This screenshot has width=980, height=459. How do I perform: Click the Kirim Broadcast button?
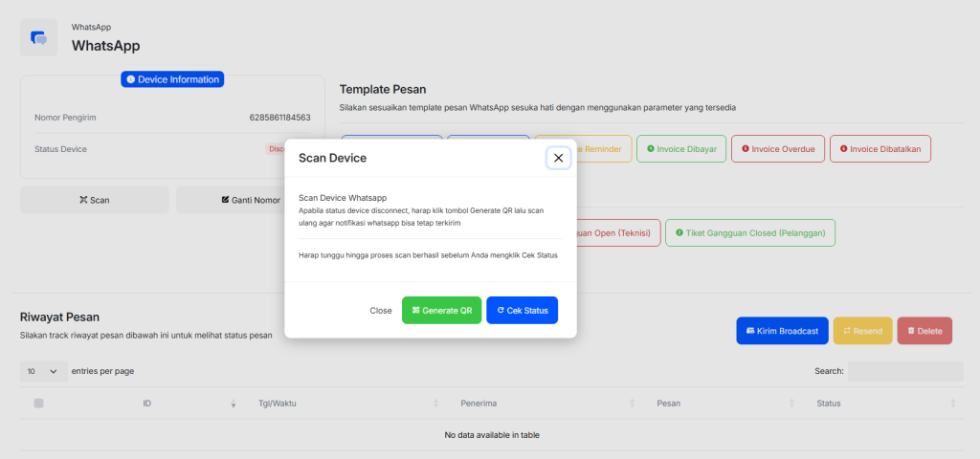click(782, 331)
